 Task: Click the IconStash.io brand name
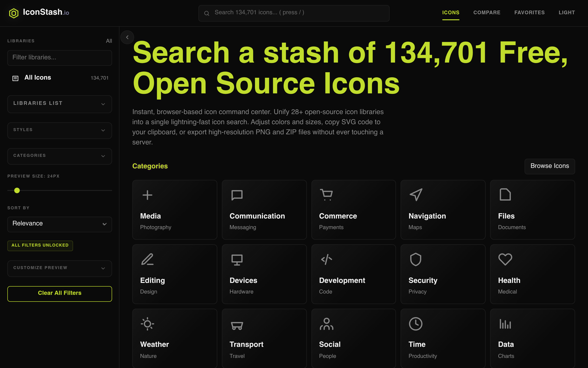(x=46, y=12)
